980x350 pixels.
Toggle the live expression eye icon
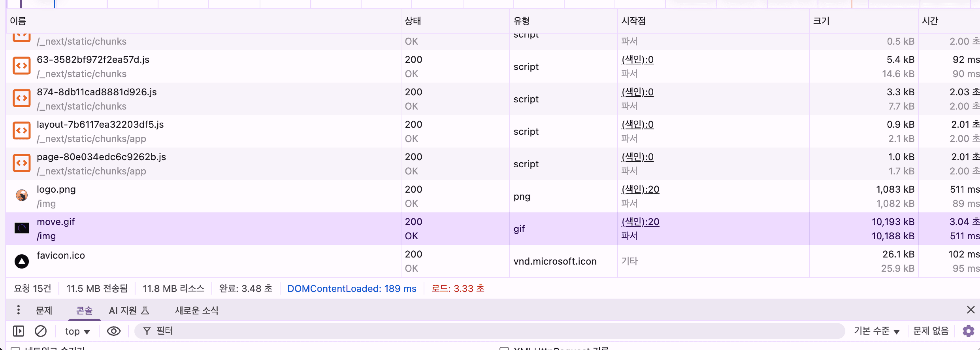114,331
